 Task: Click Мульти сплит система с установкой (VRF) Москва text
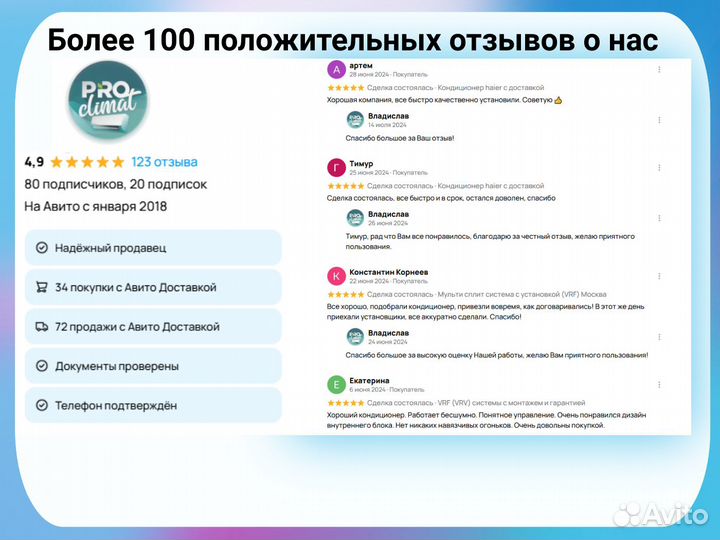coord(522,294)
